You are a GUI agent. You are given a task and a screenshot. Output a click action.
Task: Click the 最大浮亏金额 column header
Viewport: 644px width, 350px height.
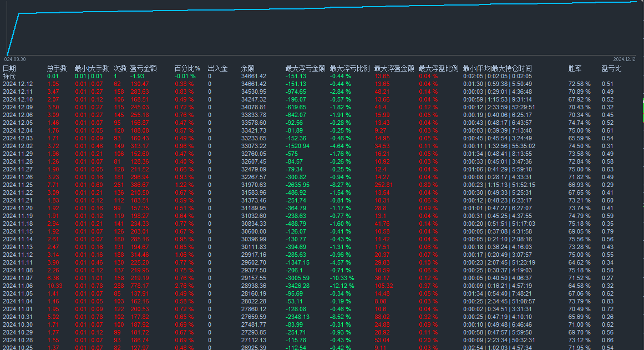pyautogui.click(x=305, y=68)
